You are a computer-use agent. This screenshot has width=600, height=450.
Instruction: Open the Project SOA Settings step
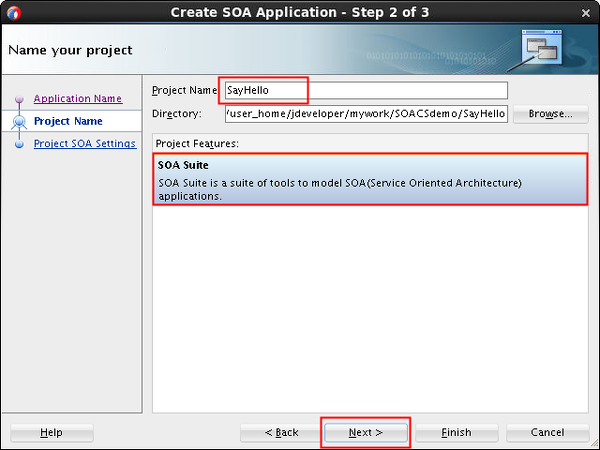click(x=85, y=143)
